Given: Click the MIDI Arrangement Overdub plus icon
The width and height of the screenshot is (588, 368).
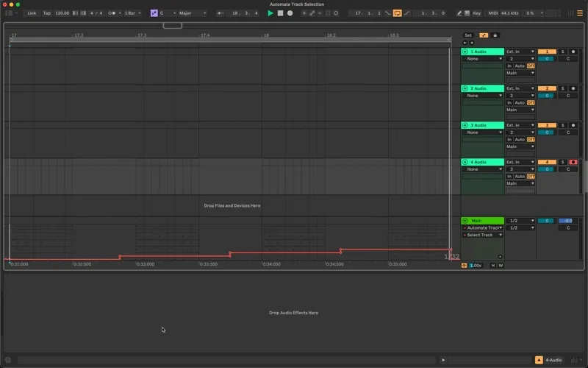Looking at the screenshot, I should point(304,13).
